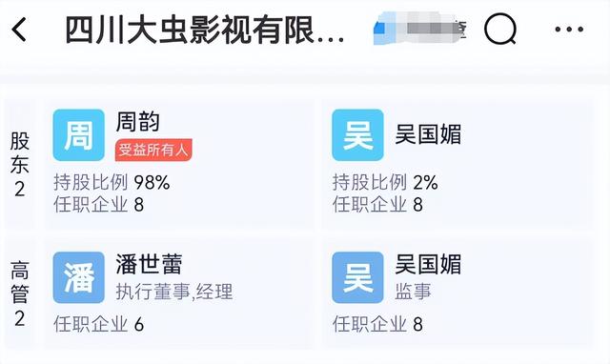The height and width of the screenshot is (364, 610).
Task: Open search with the magnifier icon
Action: 500,29
